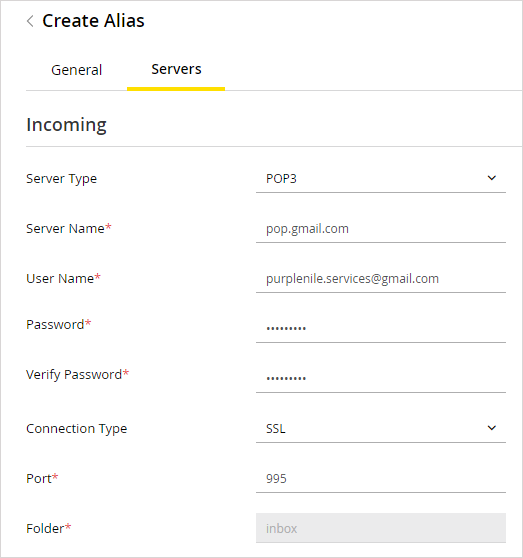Viewport: 523px width, 558px height.
Task: Click the Verify Password input field
Action: [381, 378]
